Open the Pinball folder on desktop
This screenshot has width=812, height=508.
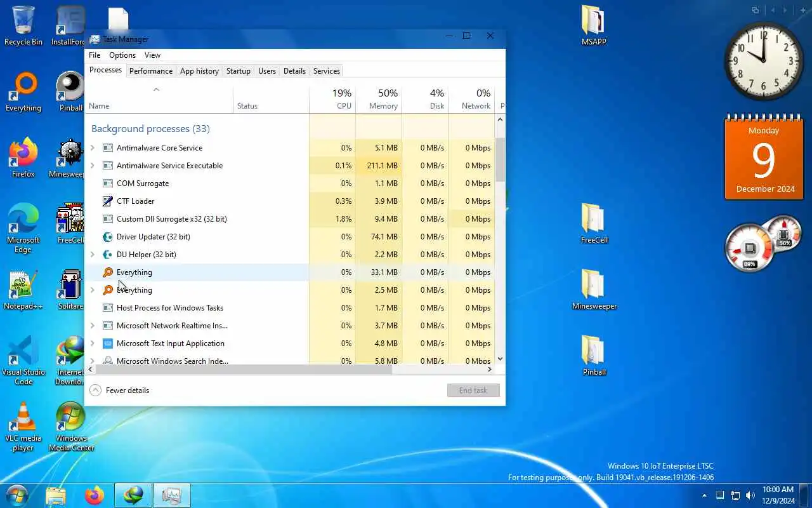[594, 356]
